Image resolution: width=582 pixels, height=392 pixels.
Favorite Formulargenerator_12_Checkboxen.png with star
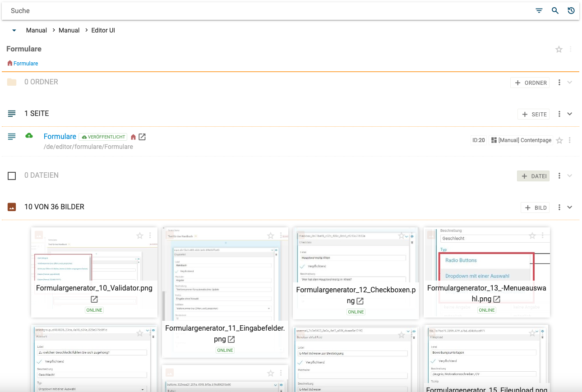[x=402, y=235]
